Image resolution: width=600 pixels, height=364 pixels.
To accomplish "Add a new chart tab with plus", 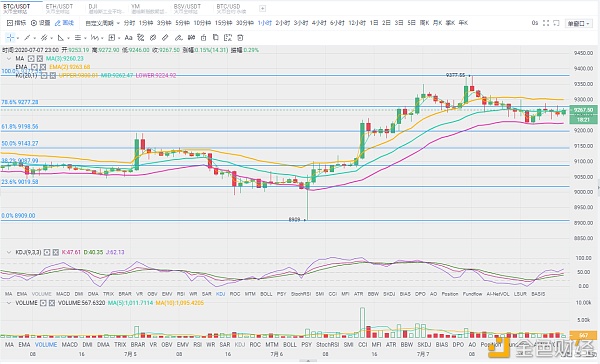I will click(262, 8).
